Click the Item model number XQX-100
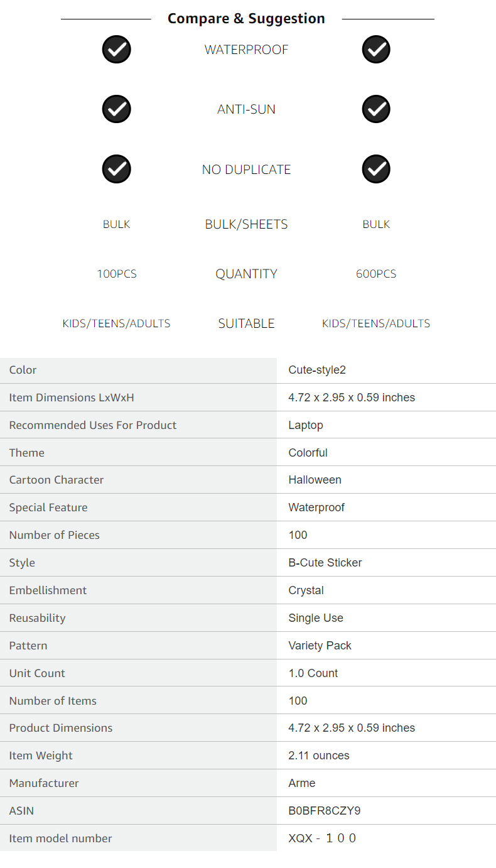Screen dimensions: 496x868 click(x=322, y=838)
